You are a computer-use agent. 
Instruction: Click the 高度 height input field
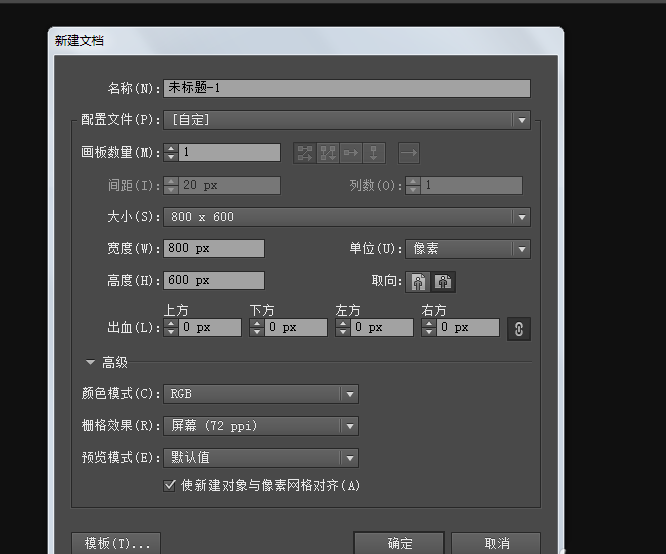214,280
